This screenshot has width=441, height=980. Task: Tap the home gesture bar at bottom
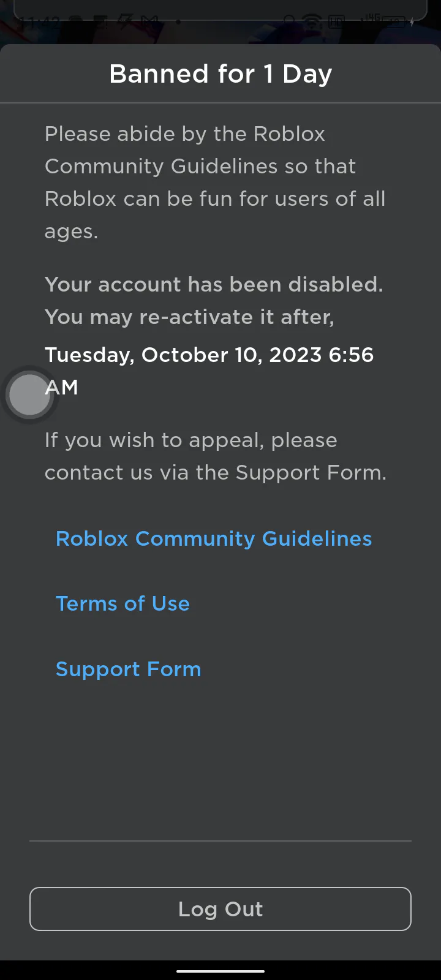(221, 971)
